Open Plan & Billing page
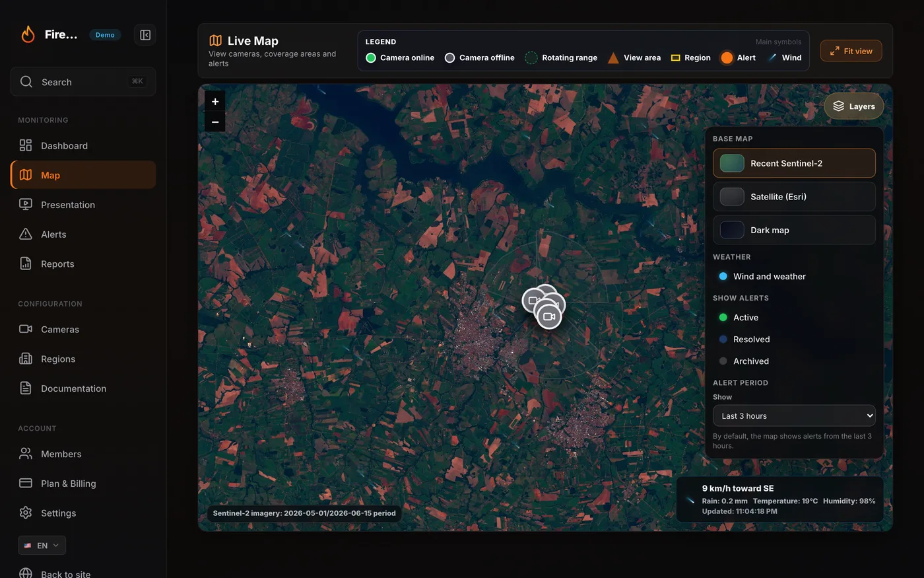The height and width of the screenshot is (578, 924). coord(83,484)
